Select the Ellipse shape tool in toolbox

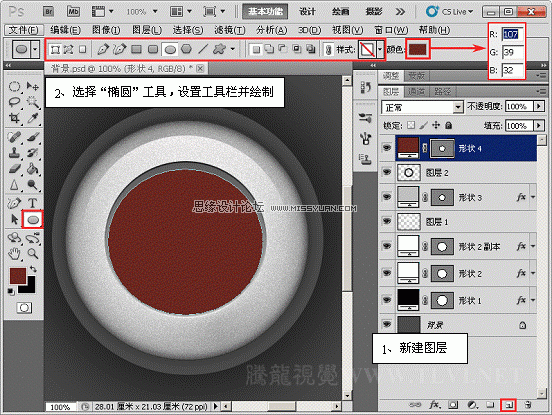pos(33,220)
